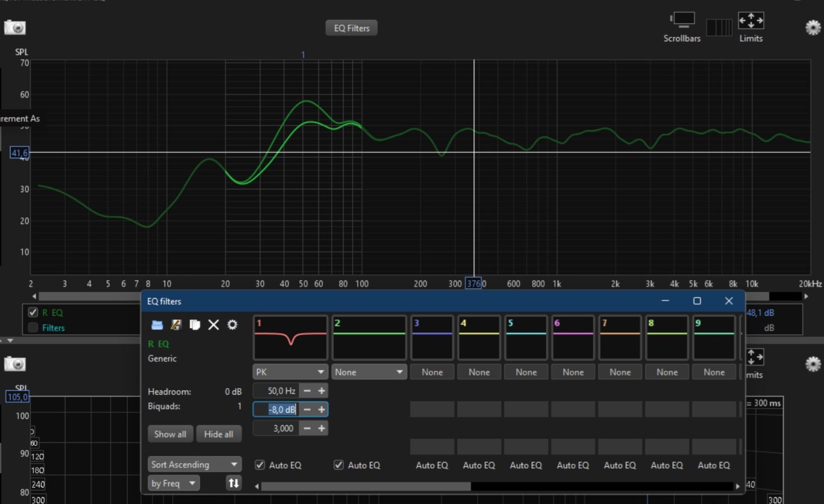Open filter 8 None type dropdown
Viewport: 824px width, 504px height.
pos(667,372)
